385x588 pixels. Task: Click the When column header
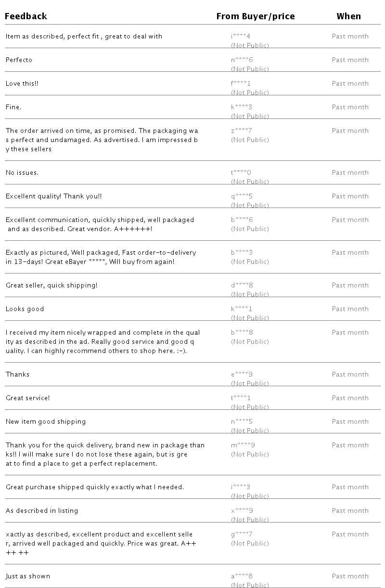pos(348,16)
